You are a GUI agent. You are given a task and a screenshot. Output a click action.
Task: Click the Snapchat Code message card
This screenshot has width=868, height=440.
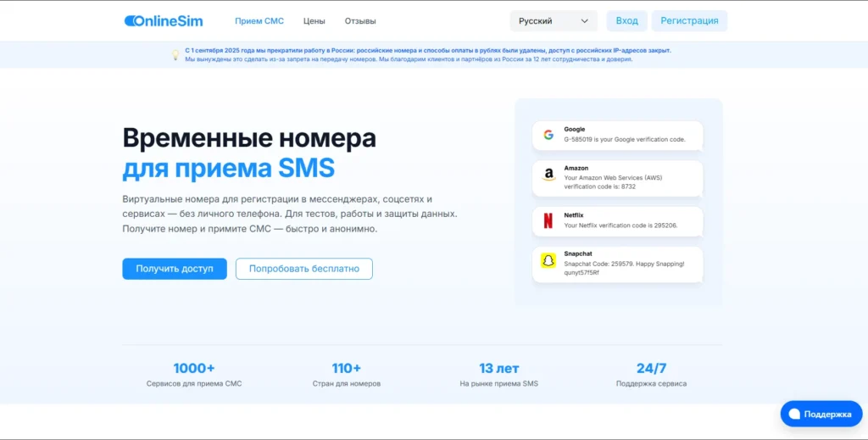(x=617, y=264)
